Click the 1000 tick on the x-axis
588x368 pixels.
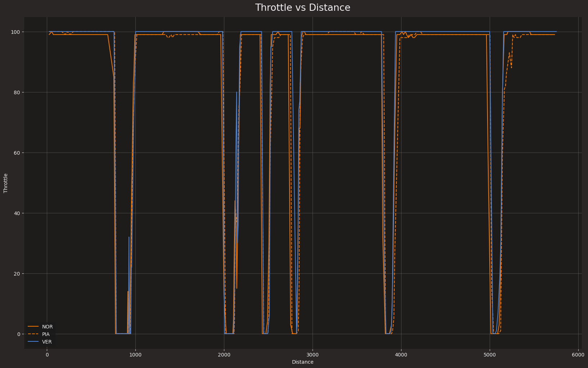coord(135,354)
